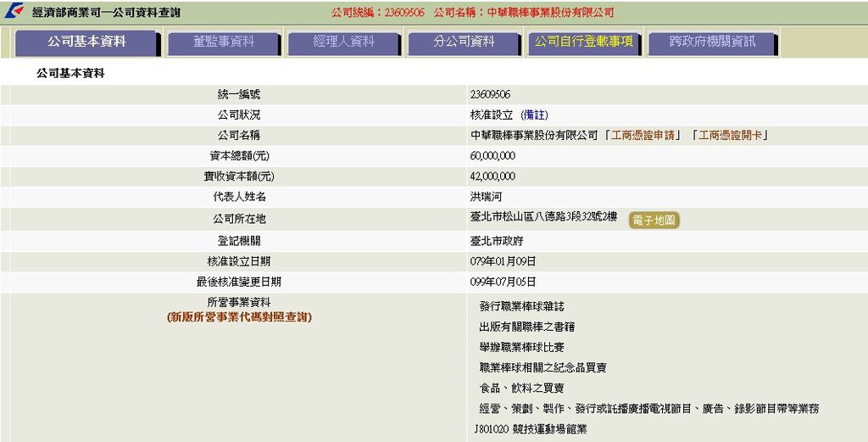
Task: Click the business item 出版有關職棒之書籍
Action: point(527,327)
